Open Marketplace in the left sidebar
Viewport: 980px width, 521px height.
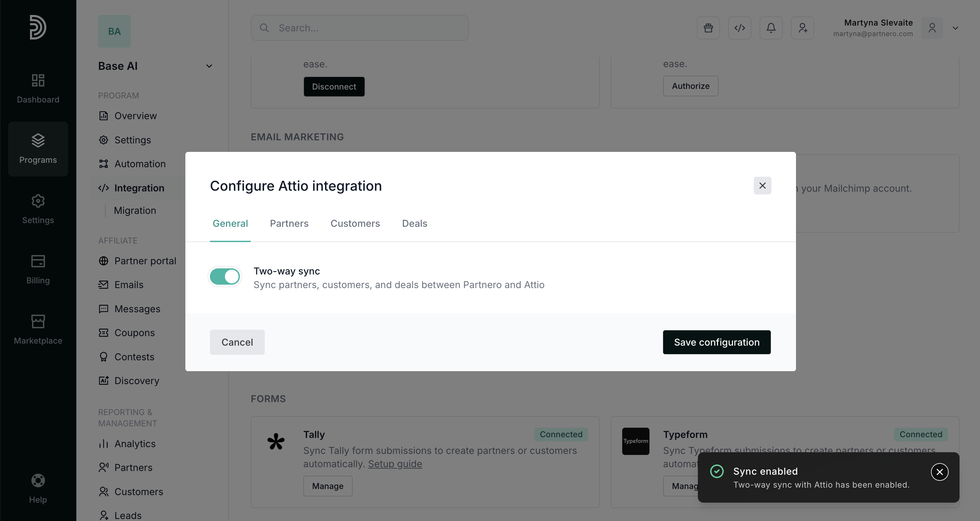pyautogui.click(x=38, y=329)
